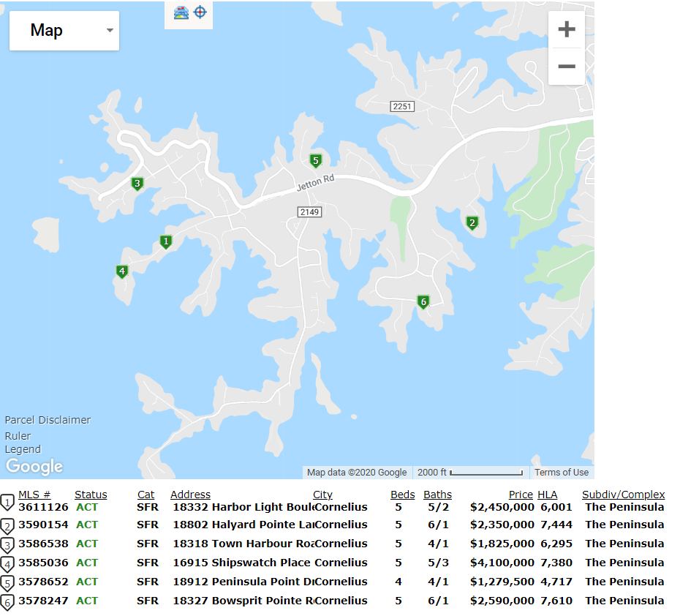Click price $1,825,000

click(502, 544)
